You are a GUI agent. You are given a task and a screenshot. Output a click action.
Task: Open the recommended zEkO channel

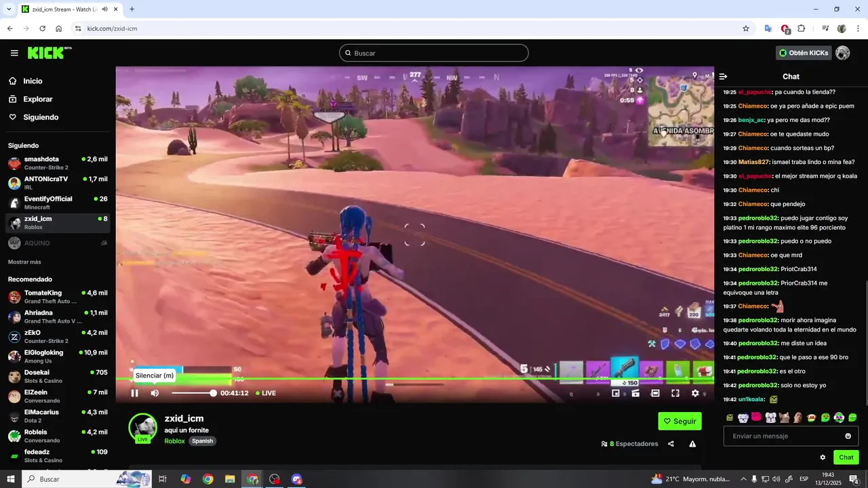click(58, 337)
